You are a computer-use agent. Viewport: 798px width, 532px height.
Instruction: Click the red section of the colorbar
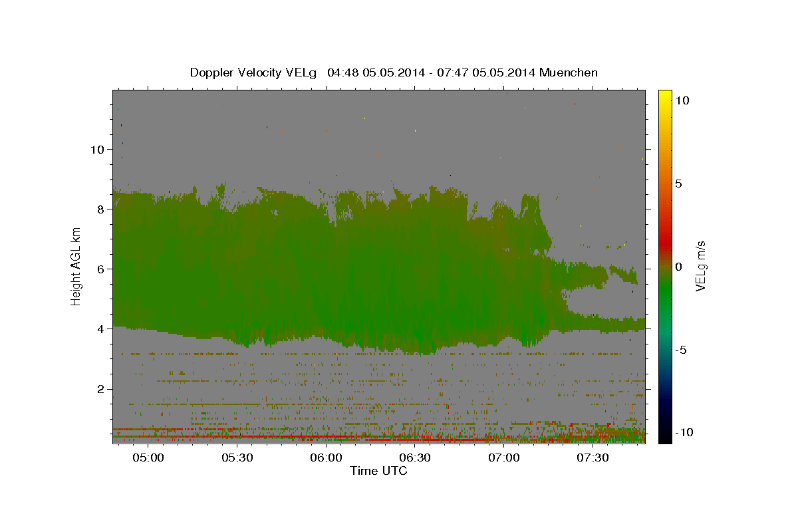click(664, 243)
